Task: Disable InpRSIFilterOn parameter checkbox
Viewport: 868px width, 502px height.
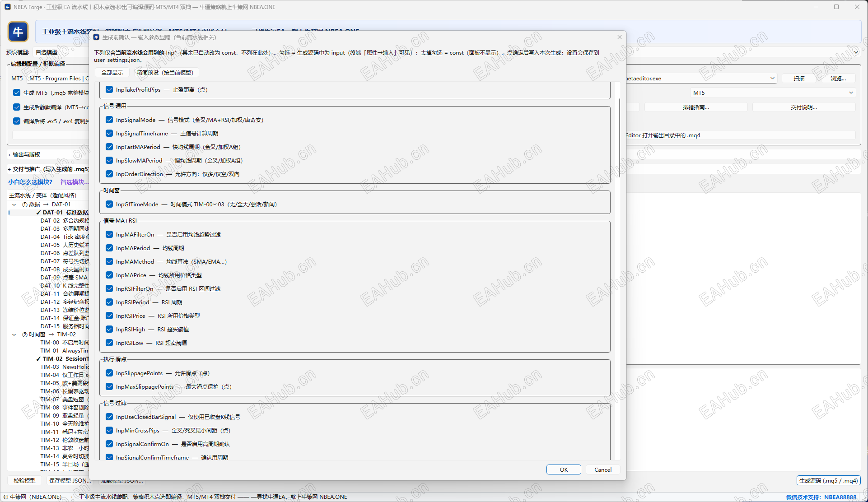Action: coord(109,289)
